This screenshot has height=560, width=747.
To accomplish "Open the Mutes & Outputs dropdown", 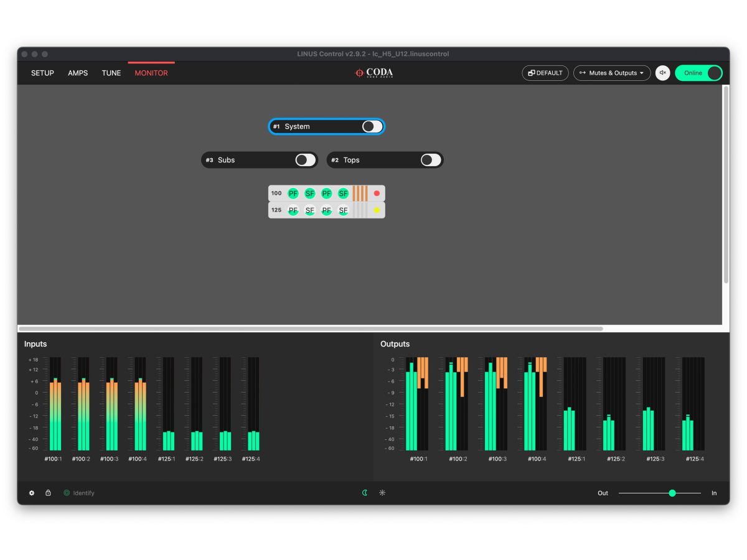I will point(612,73).
